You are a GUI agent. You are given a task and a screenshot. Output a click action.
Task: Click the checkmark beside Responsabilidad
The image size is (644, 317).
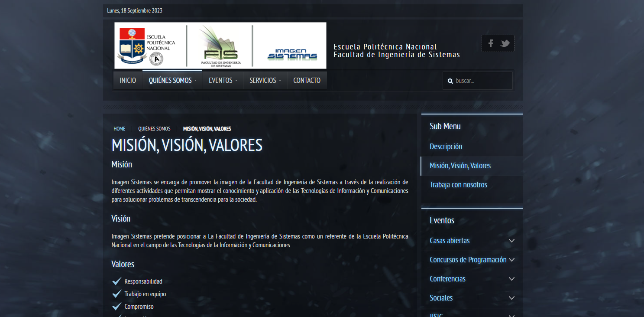(117, 281)
